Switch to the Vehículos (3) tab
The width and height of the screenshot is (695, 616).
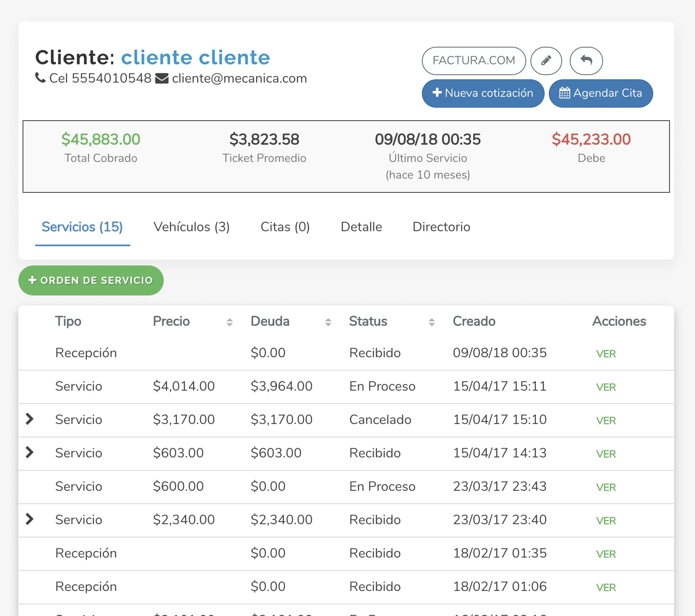click(191, 227)
